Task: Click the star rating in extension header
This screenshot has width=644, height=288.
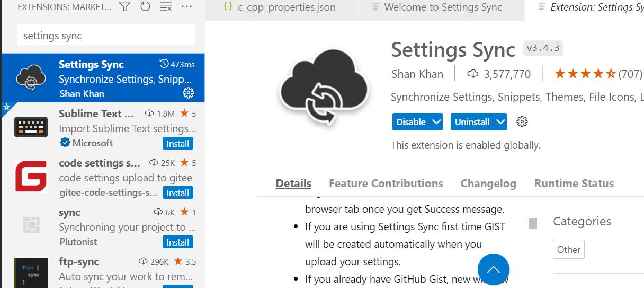Action: (585, 74)
